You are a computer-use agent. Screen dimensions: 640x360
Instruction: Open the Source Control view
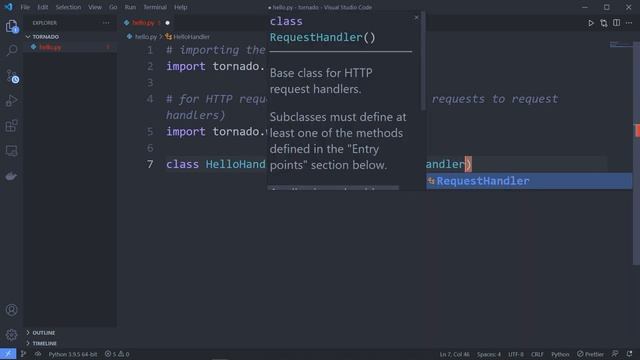point(12,76)
